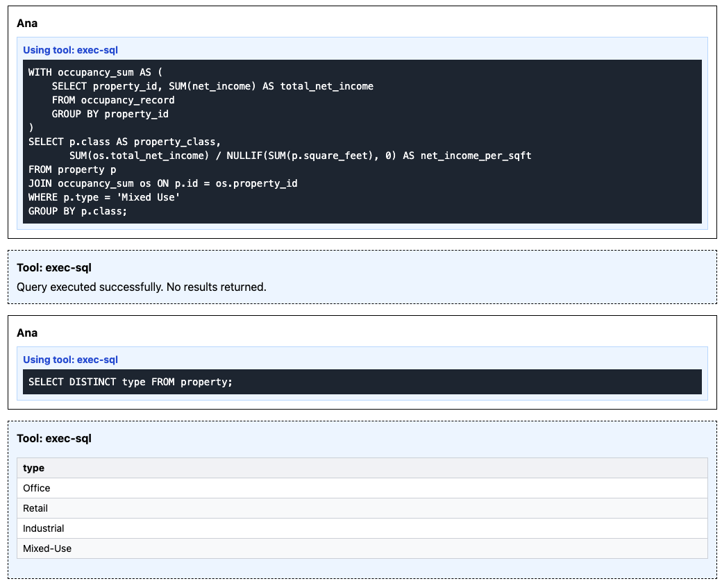Image resolution: width=722 pixels, height=588 pixels.
Task: Click the "FROM property p" code line
Action: 72,169
